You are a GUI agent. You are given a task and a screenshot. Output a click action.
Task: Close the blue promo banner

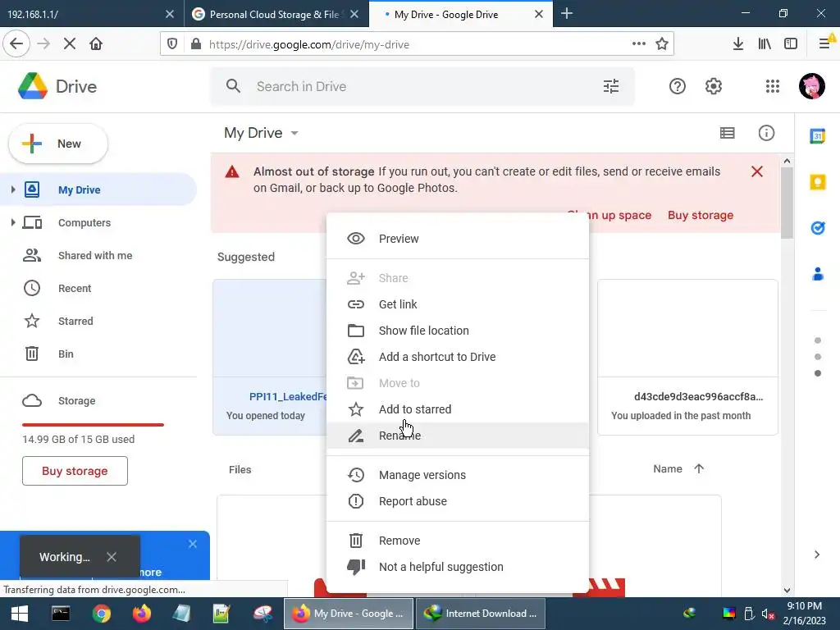193,544
